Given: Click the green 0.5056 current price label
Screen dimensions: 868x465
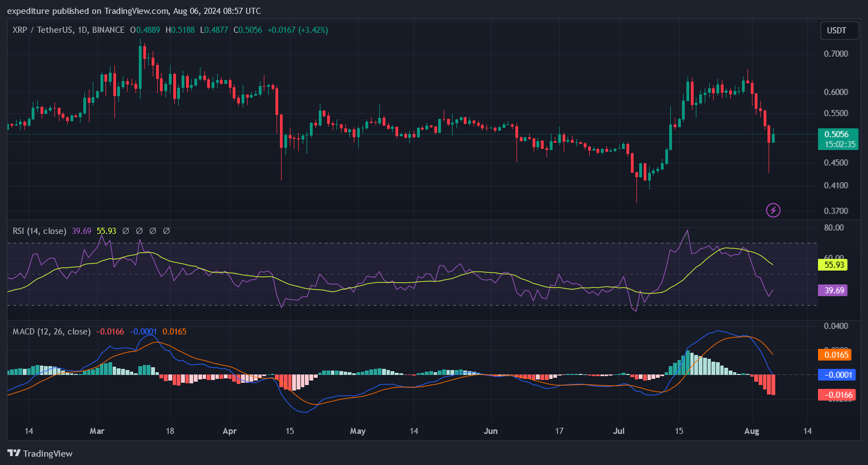Looking at the screenshot, I should 837,134.
